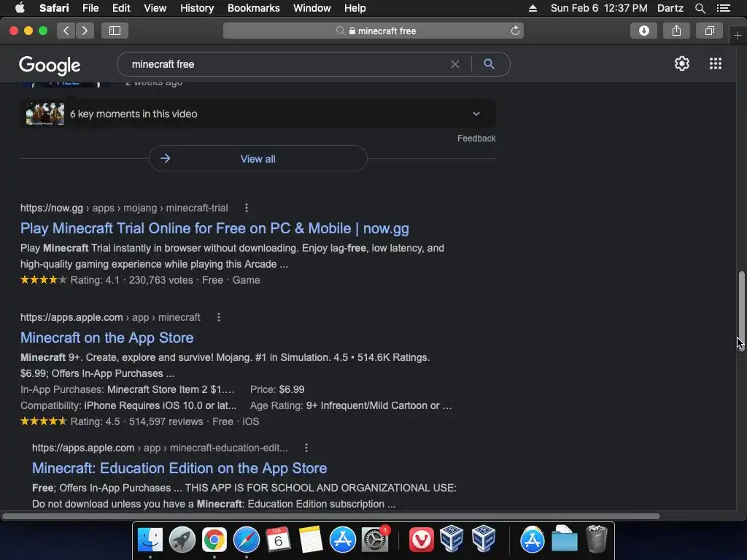Open Google apps grid
The width and height of the screenshot is (747, 560).
tap(716, 64)
